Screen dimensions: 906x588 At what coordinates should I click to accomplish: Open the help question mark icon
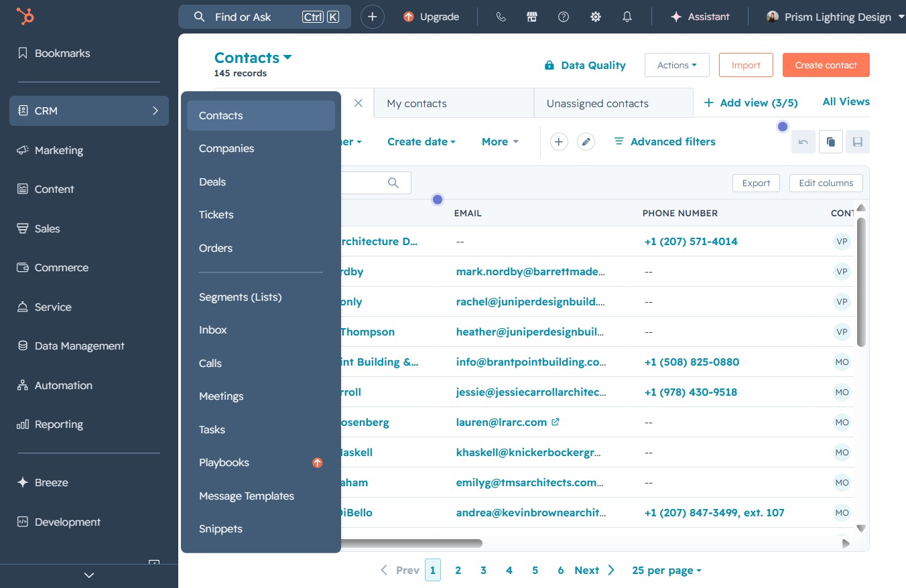[x=564, y=17]
